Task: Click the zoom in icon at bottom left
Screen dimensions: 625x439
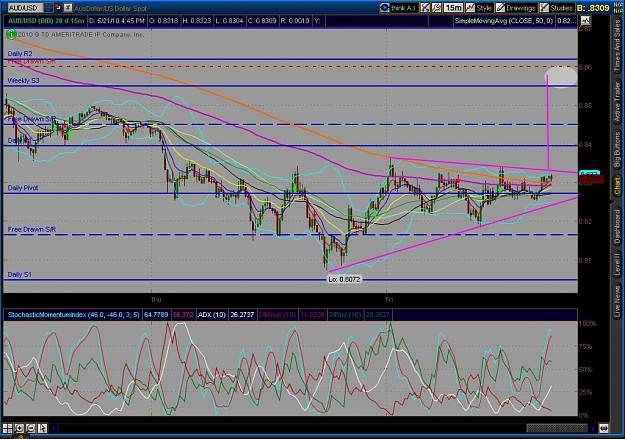Action: [x=19, y=428]
